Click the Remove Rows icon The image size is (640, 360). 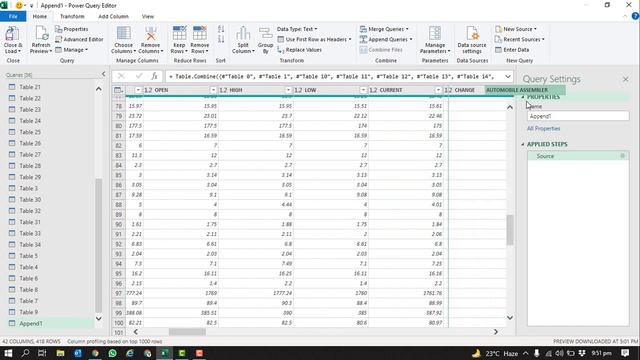(200, 33)
